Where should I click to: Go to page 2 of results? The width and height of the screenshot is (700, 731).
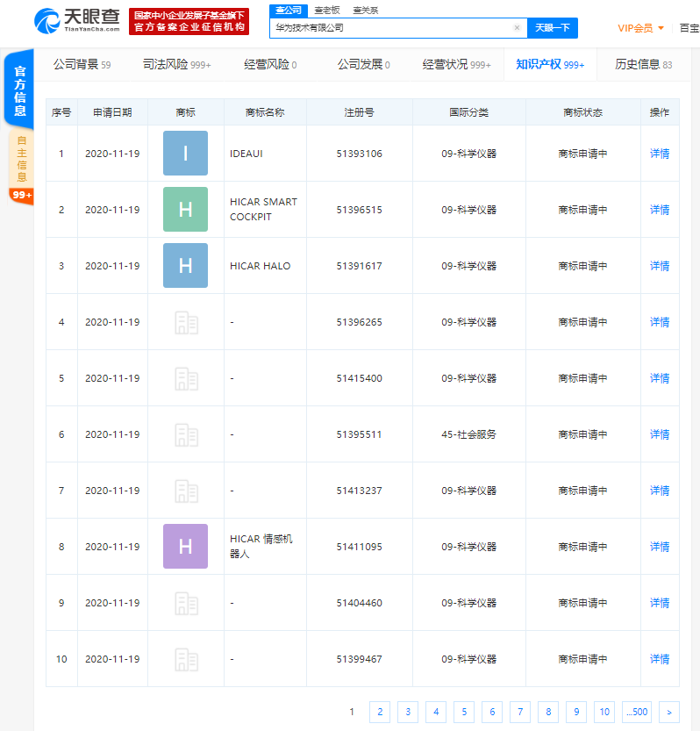click(x=379, y=712)
